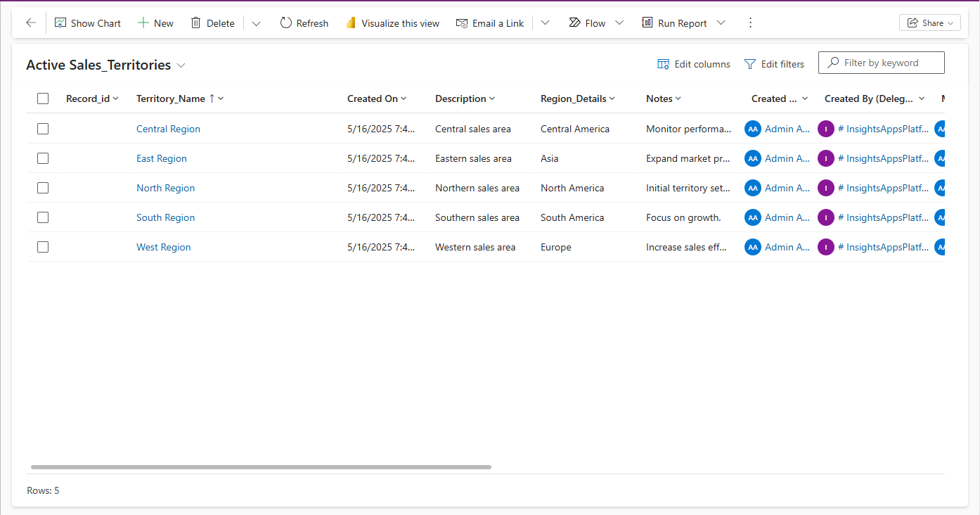Click the Delete trash icon

pos(196,23)
